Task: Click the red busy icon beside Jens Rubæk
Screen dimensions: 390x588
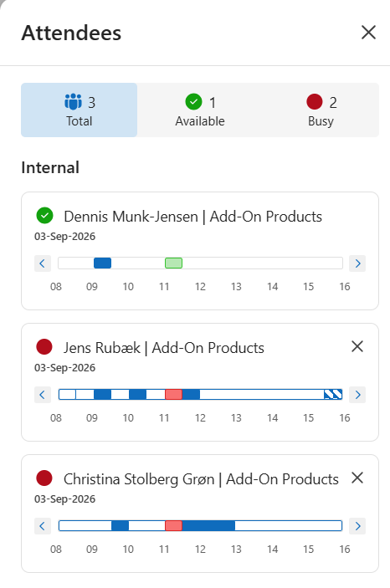Action: 44,347
